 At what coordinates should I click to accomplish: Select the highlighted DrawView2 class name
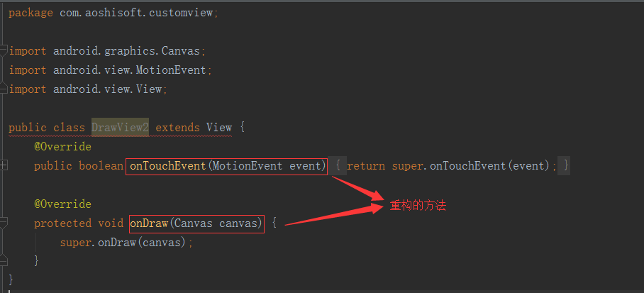tap(119, 128)
